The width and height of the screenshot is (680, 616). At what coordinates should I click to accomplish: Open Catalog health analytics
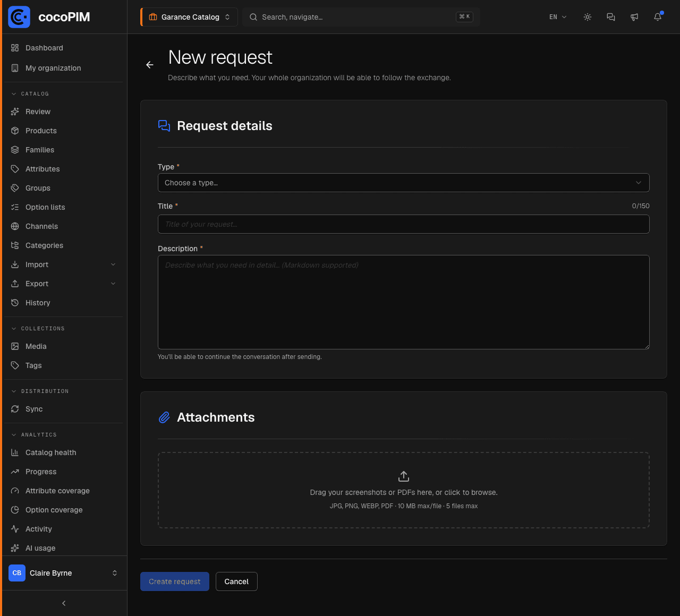click(63, 452)
